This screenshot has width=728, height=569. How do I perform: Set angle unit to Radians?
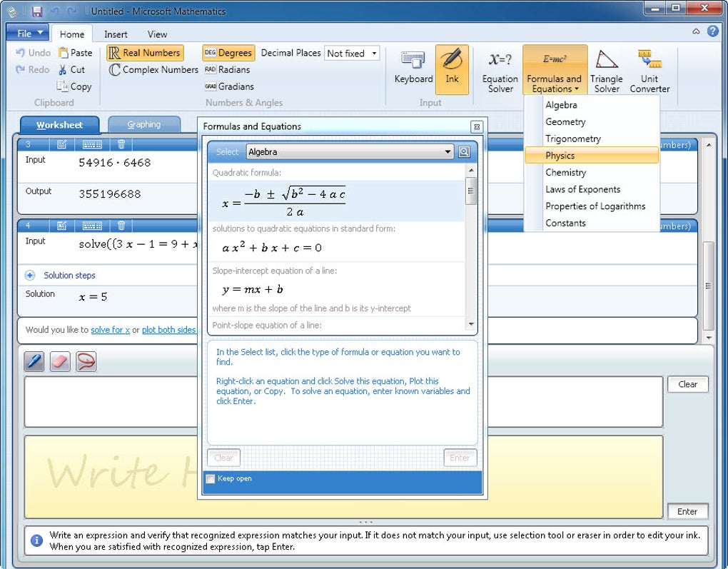point(228,70)
